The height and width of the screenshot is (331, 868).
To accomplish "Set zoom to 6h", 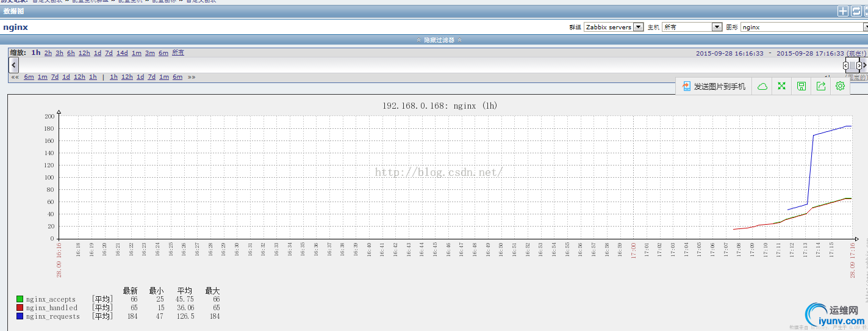I will (x=71, y=53).
